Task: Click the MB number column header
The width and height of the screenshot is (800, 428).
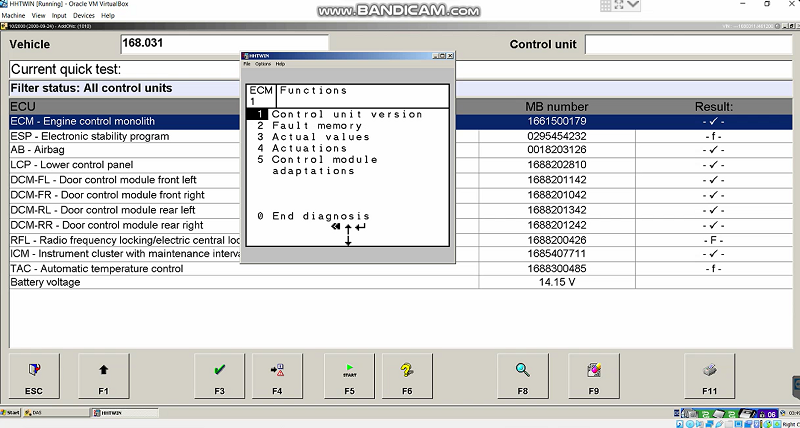Action: pyautogui.click(x=557, y=107)
